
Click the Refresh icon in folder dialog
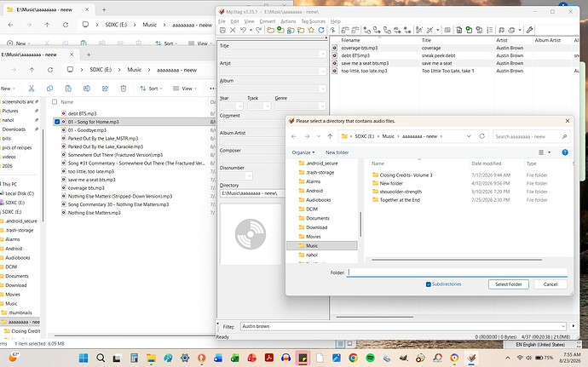481,136
